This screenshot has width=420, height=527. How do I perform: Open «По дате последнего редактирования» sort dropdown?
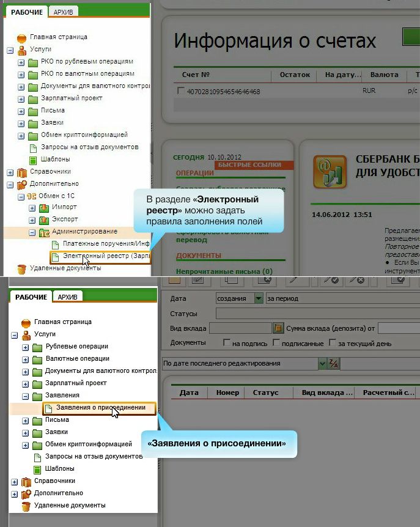click(x=322, y=364)
